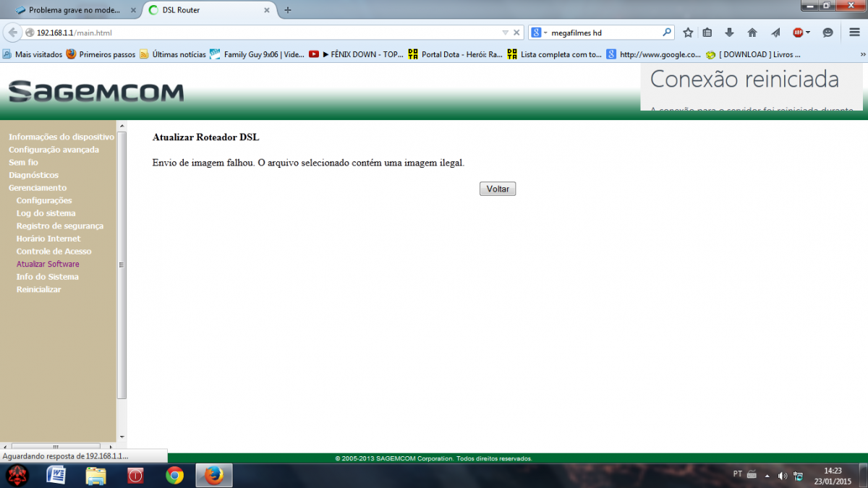Screen dimensions: 868x488
Task: Click the browser back arrow button
Action: coord(12,33)
